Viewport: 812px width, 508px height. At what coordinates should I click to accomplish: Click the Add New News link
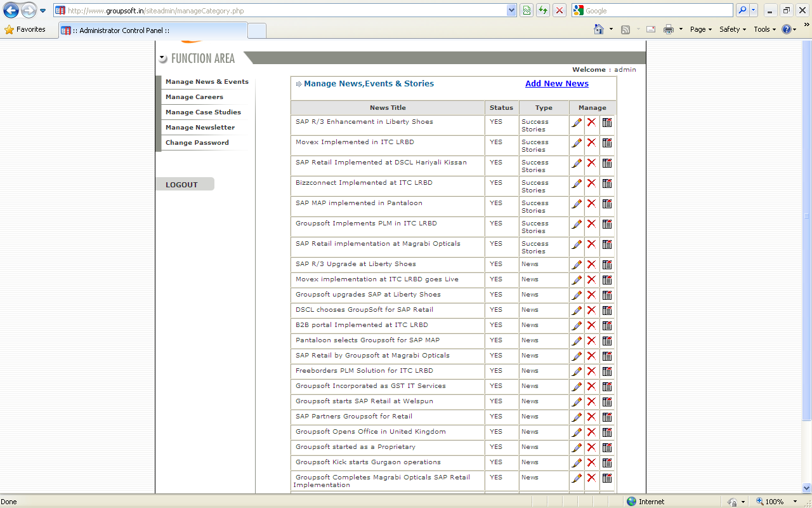coord(556,84)
